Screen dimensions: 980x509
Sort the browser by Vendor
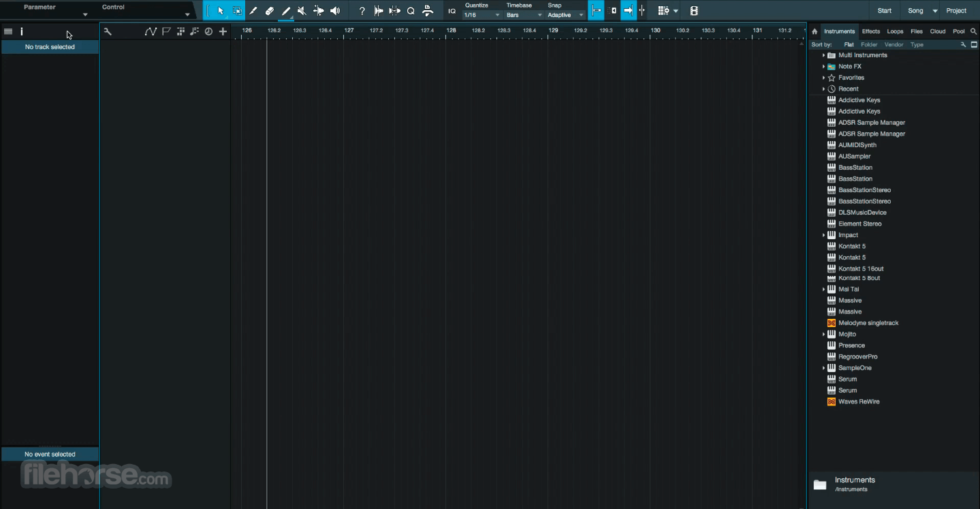click(x=894, y=44)
